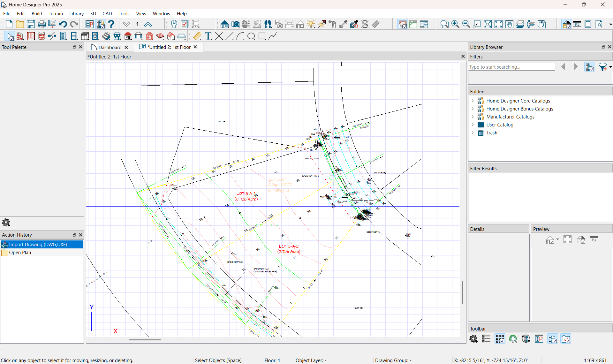Select the Tape Measure tool
This screenshot has width=613, height=364.
197,36
